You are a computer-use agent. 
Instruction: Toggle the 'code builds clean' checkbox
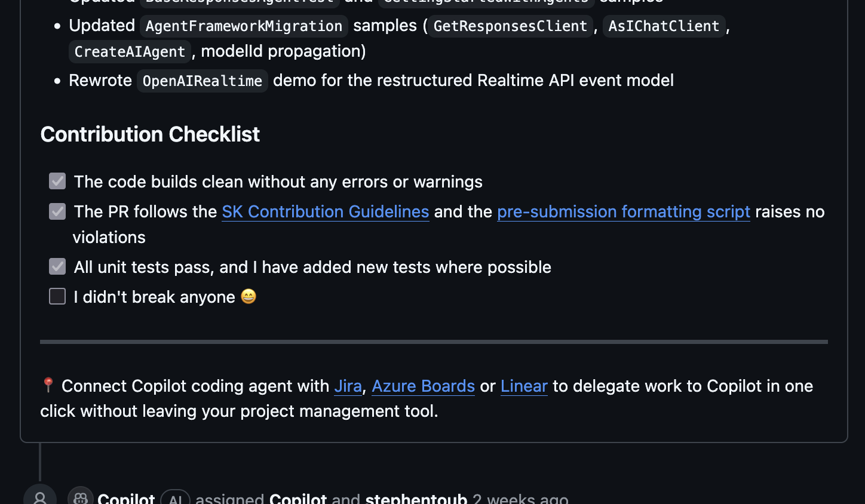point(57,181)
